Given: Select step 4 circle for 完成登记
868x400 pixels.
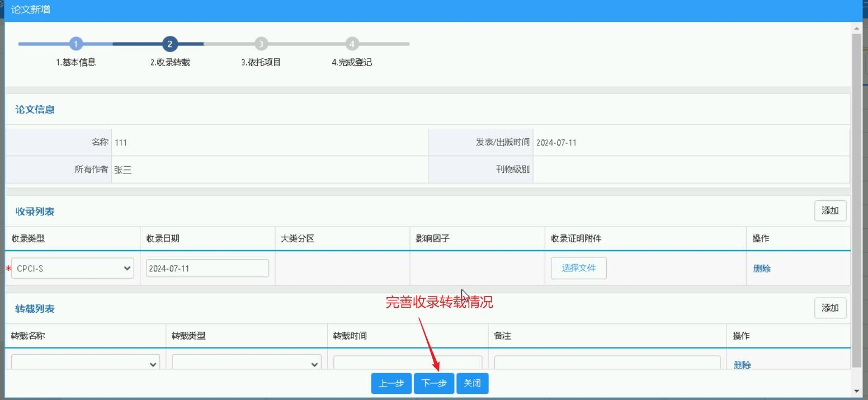Looking at the screenshot, I should pos(352,44).
